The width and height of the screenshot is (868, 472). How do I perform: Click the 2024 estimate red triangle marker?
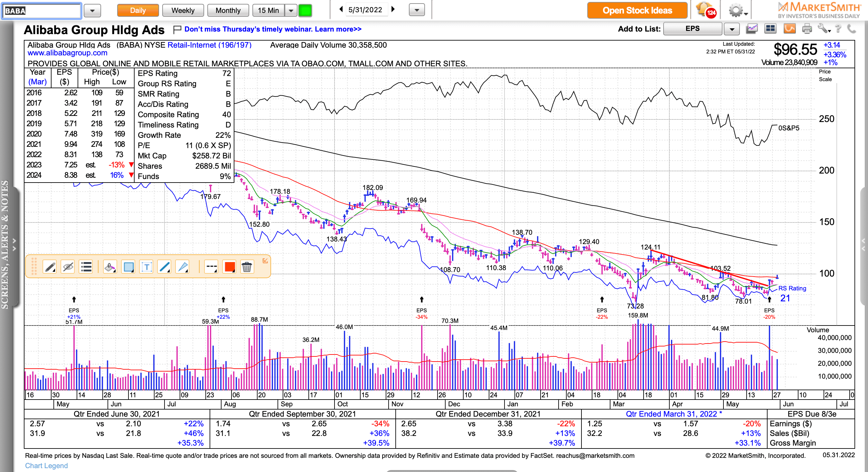[x=131, y=175]
